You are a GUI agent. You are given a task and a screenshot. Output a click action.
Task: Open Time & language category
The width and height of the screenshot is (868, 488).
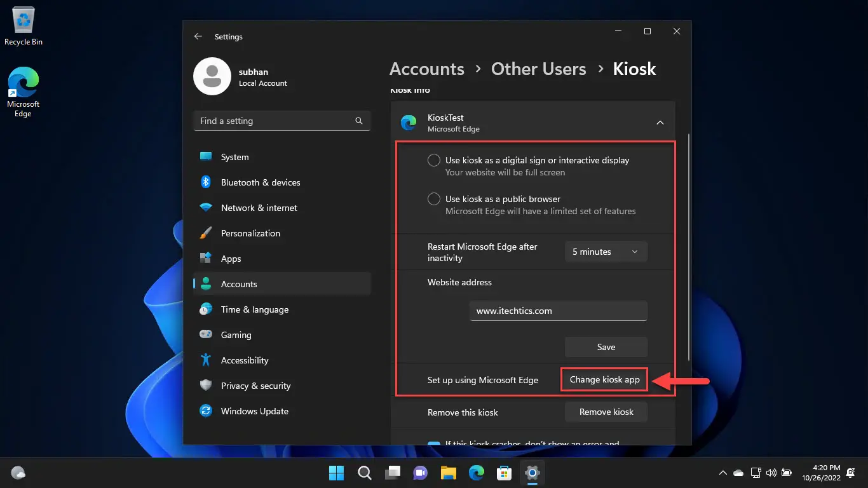tap(282, 309)
